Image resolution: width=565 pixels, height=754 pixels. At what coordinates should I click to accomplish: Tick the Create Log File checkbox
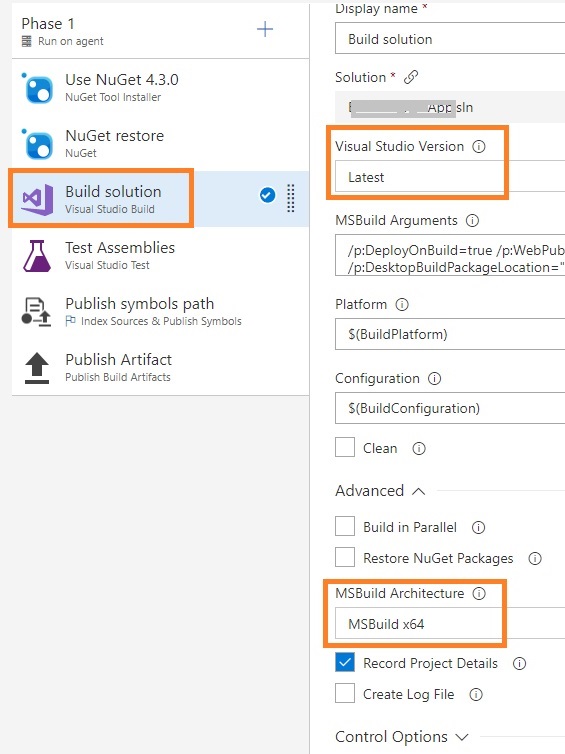point(345,693)
